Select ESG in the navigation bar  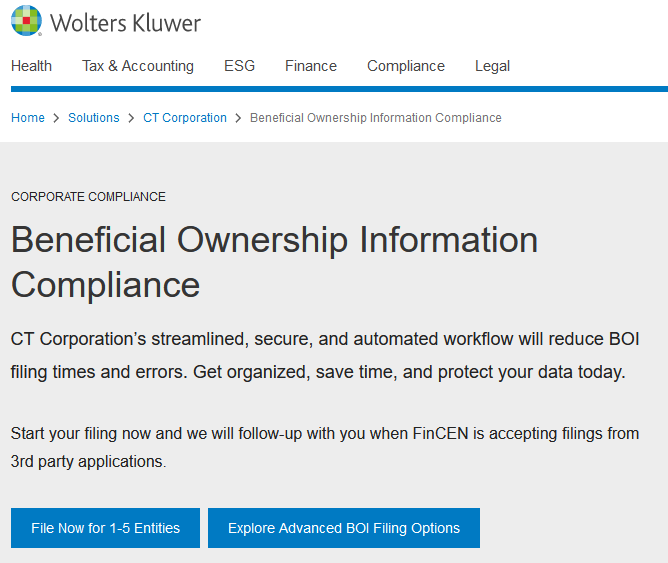click(239, 66)
